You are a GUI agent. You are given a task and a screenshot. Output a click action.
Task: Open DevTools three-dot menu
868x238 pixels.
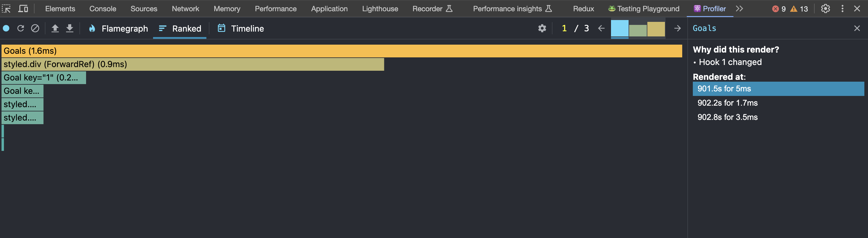843,9
